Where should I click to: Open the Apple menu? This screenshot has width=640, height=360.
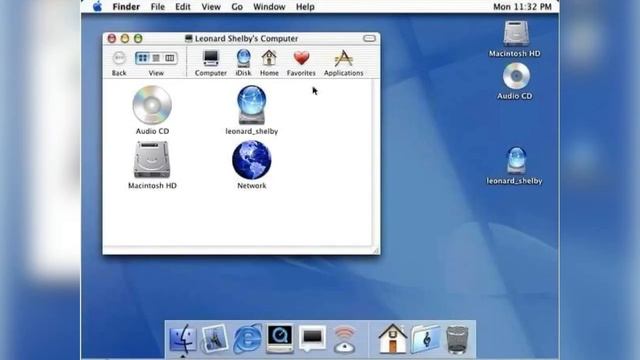click(x=97, y=7)
